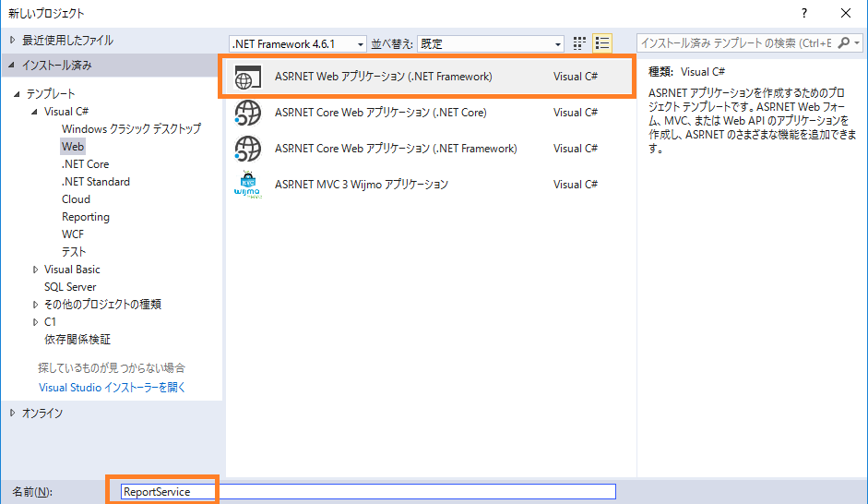Open the search options dropdown arrow
Screen dimensions: 868x504
(857, 42)
